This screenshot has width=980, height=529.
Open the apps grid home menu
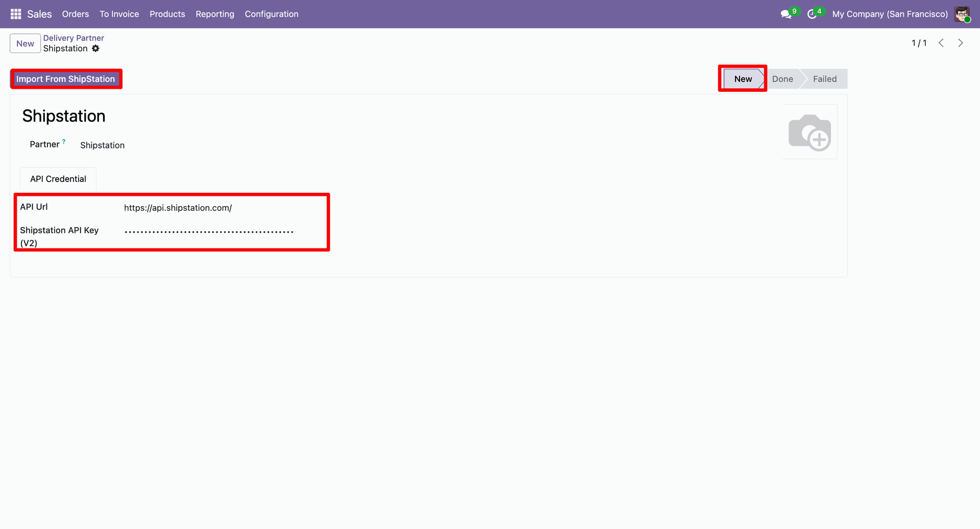16,14
